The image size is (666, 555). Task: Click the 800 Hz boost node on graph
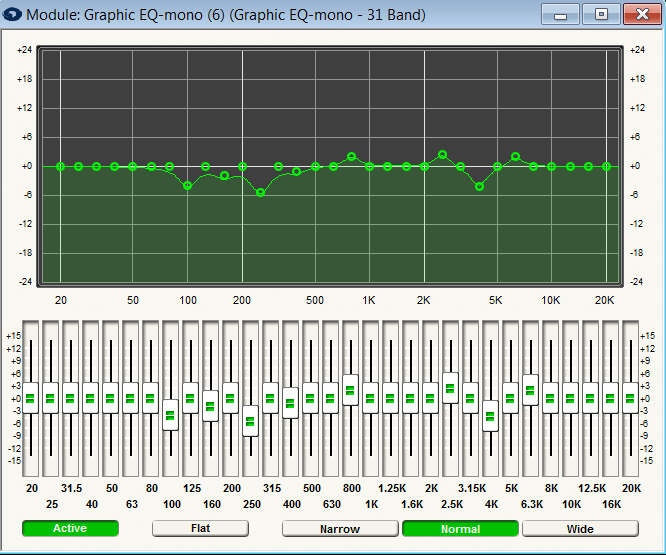[351, 157]
